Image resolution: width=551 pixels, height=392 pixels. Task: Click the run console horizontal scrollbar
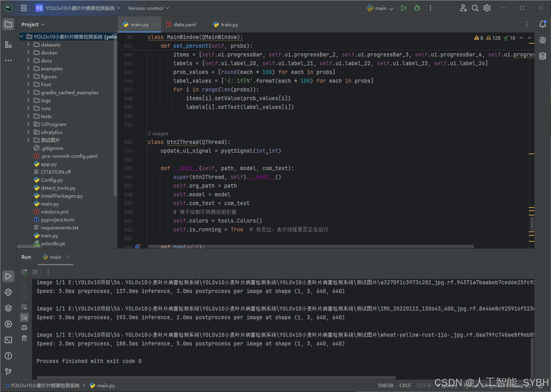216,377
